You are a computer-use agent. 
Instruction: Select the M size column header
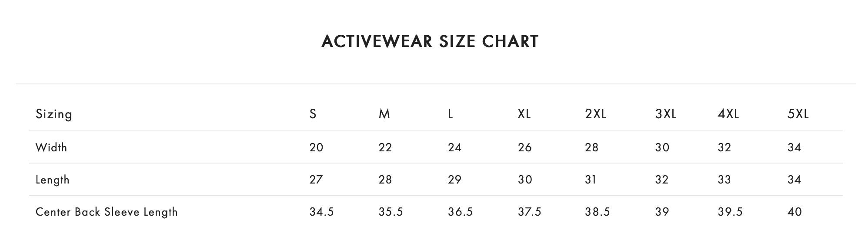384,114
